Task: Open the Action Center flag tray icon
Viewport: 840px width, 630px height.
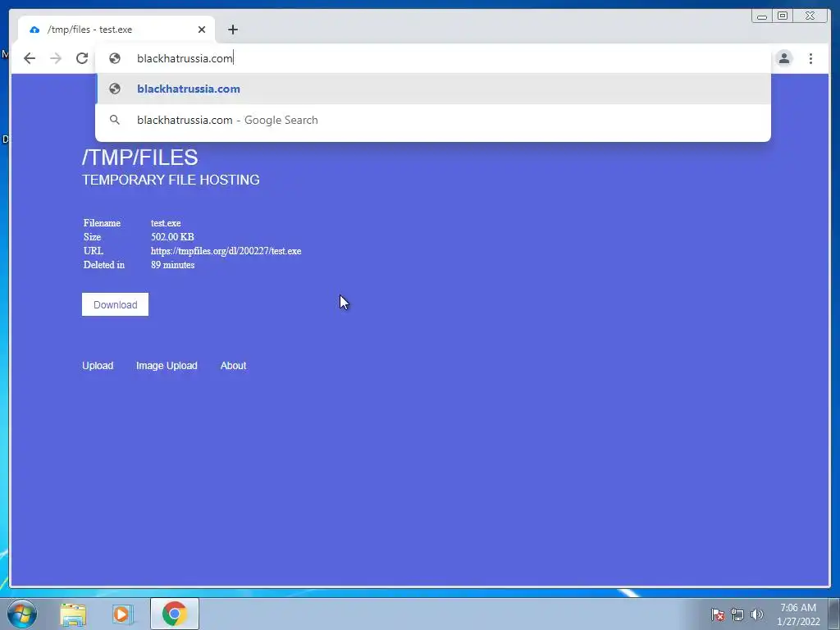Action: [718, 614]
